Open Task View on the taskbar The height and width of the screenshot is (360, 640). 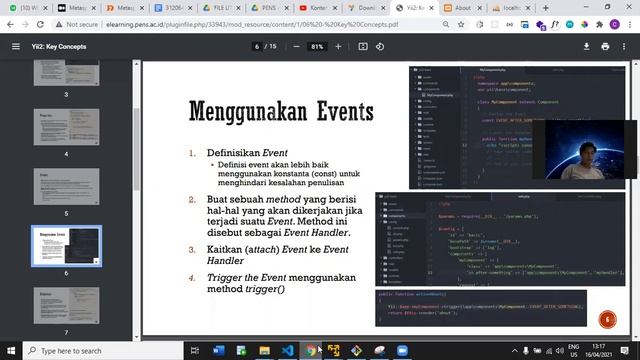pyautogui.click(x=195, y=351)
